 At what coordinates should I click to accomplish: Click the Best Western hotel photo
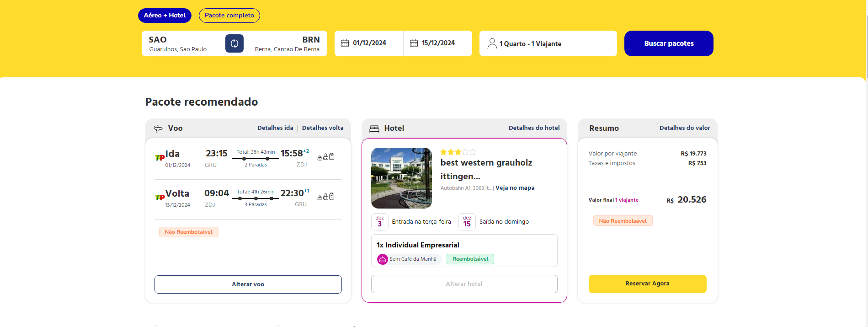(401, 178)
